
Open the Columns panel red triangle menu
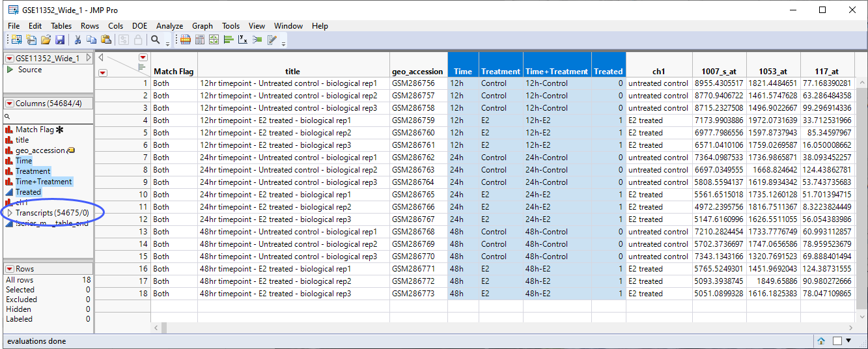coord(10,104)
